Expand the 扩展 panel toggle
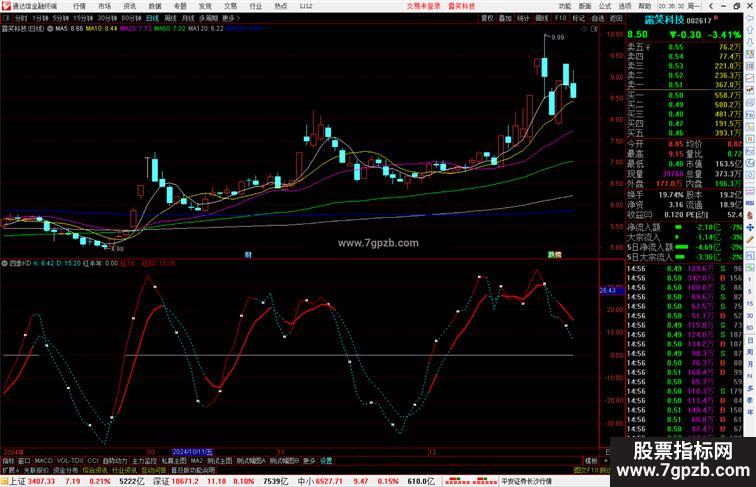Screen dimensions: 756x487 click(x=10, y=470)
